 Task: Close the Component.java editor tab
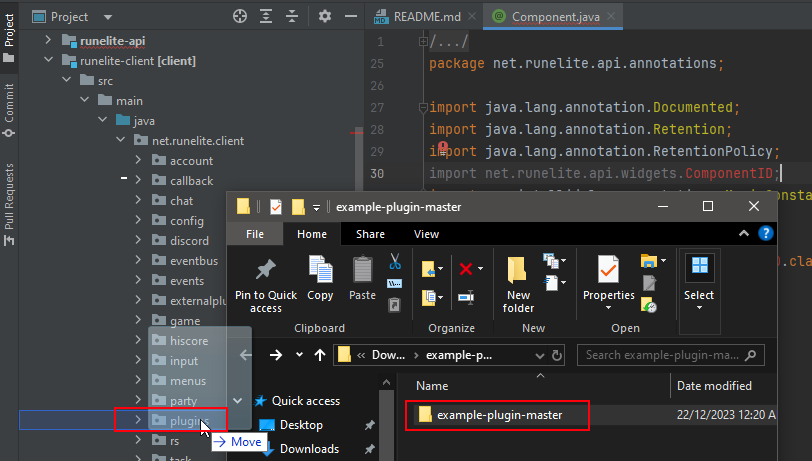[x=611, y=17]
